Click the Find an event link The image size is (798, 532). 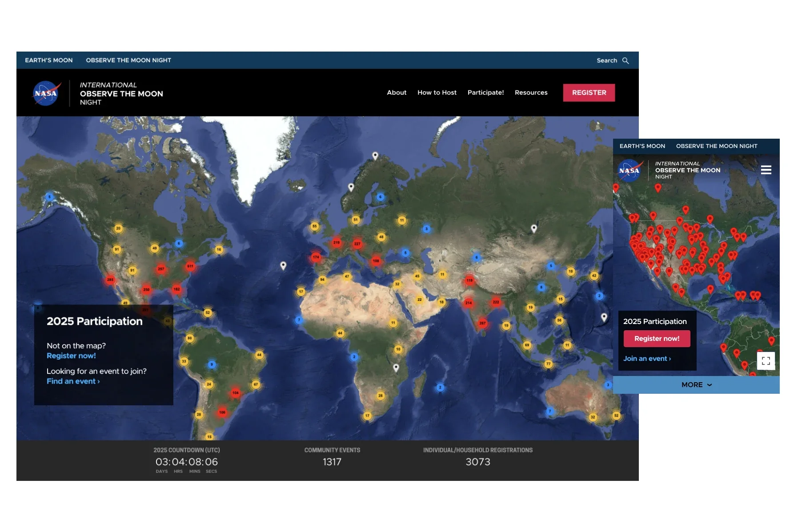coord(71,381)
